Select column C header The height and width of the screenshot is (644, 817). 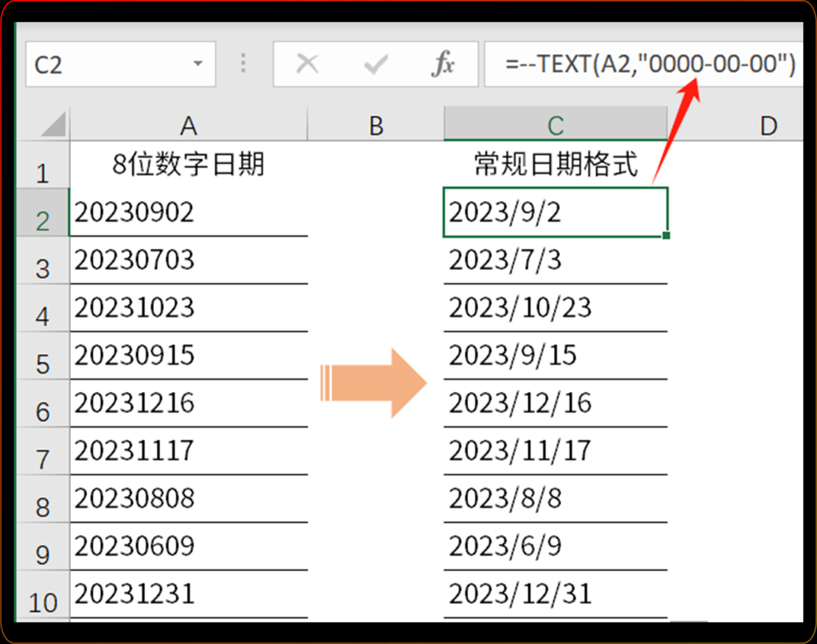point(555,125)
